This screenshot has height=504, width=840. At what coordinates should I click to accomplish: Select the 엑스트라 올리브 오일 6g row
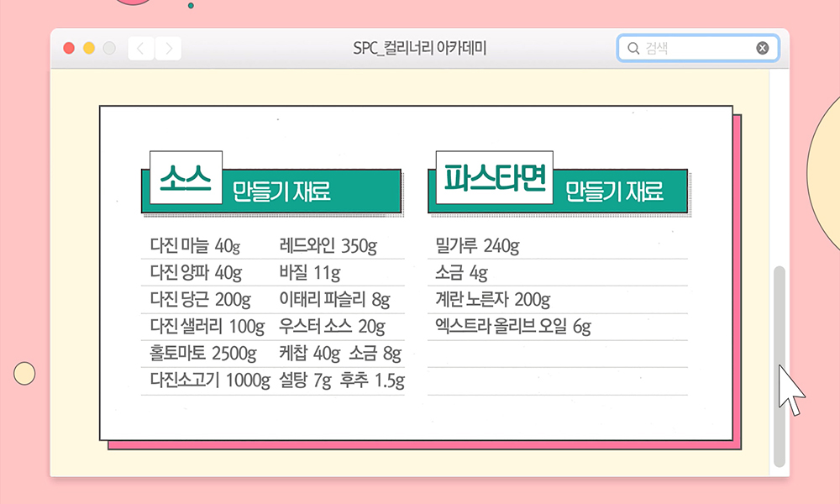pos(512,327)
